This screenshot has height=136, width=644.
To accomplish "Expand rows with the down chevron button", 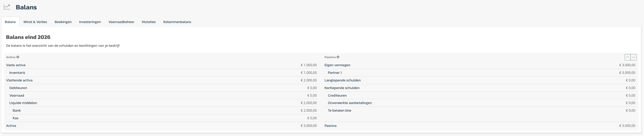I will point(633,57).
